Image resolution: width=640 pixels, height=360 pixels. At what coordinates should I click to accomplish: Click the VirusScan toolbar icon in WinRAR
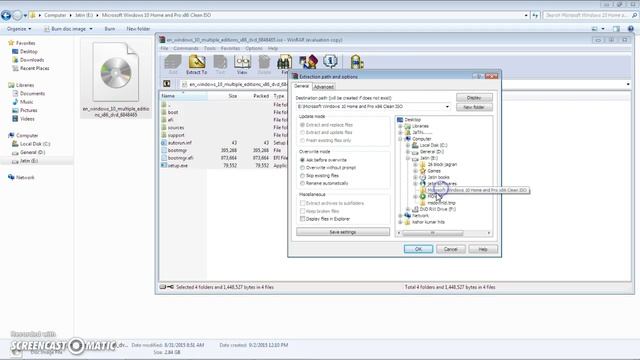(357, 62)
